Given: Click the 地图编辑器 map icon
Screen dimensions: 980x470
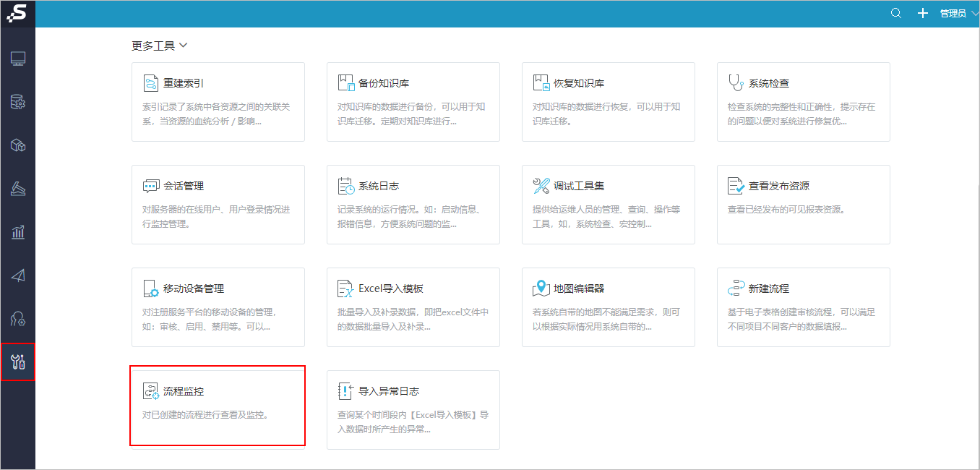Looking at the screenshot, I should pos(541,289).
